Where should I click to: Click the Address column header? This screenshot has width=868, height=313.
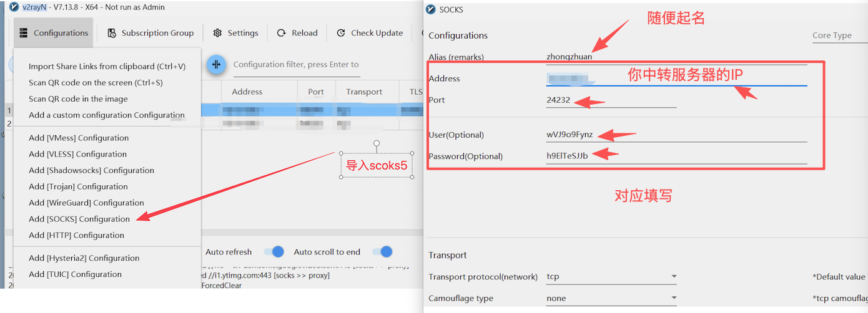point(247,92)
